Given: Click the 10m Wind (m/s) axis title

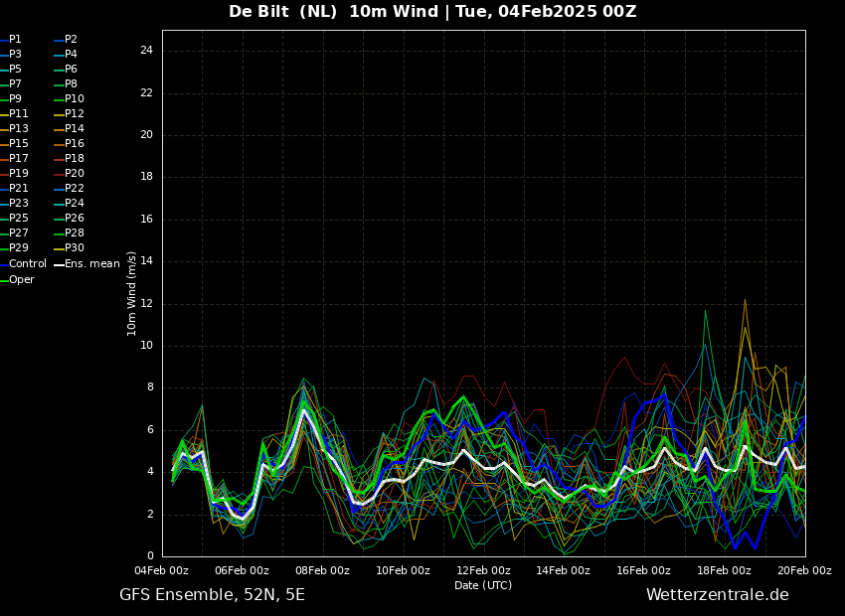Looking at the screenshot, I should click(132, 293).
